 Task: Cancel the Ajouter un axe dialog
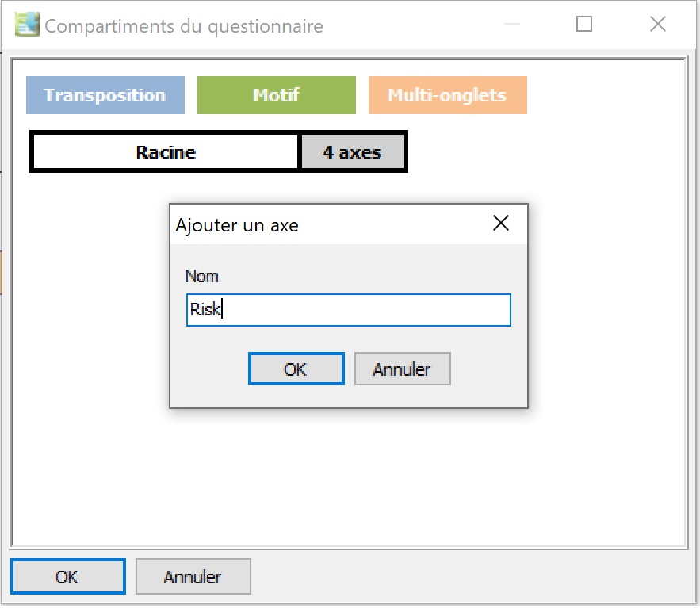[402, 369]
